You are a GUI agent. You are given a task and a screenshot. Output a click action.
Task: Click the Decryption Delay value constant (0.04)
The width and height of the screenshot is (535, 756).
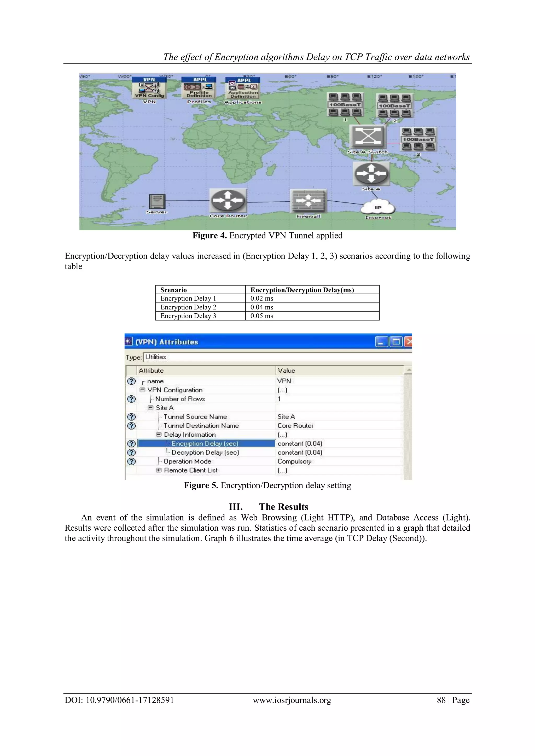(300, 452)
